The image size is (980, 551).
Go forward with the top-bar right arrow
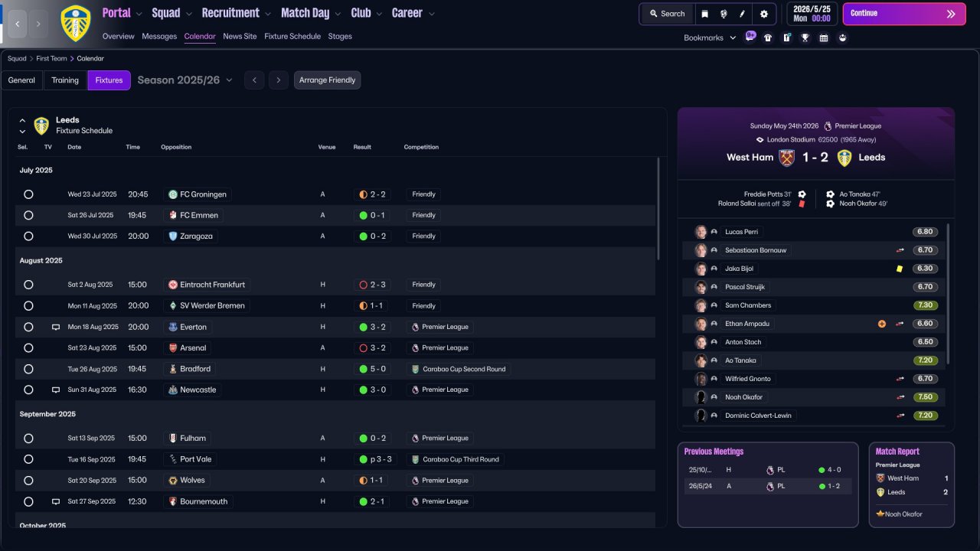pyautogui.click(x=39, y=24)
